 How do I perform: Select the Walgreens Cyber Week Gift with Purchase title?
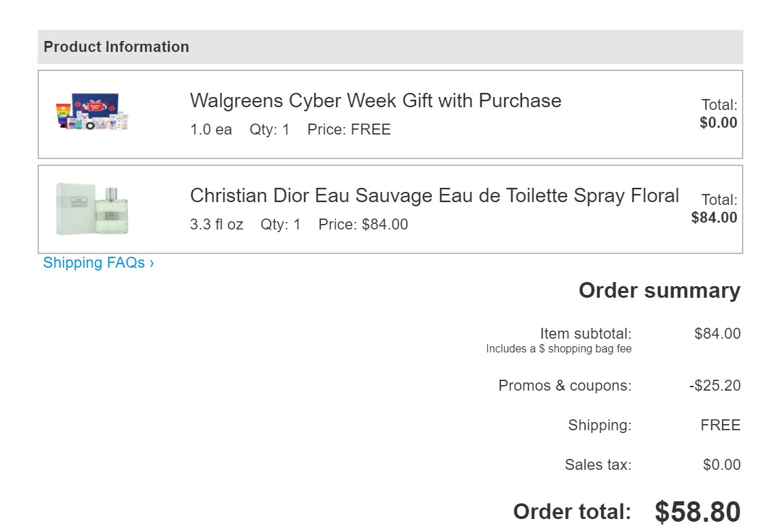pyautogui.click(x=375, y=101)
